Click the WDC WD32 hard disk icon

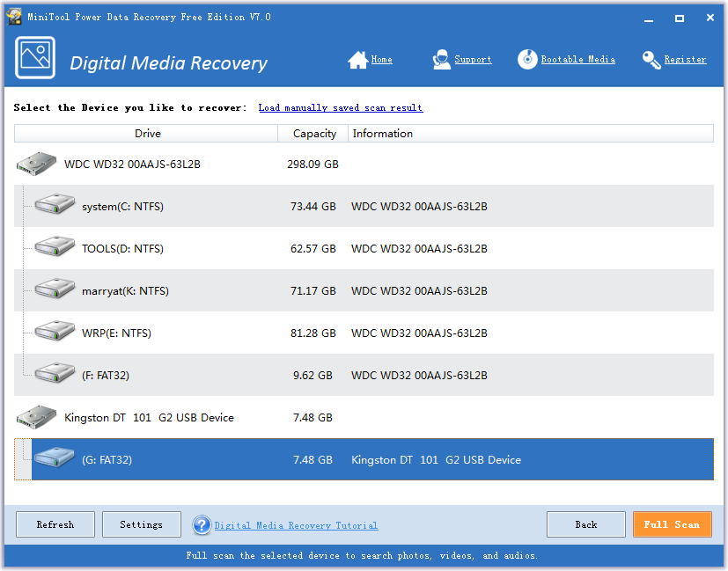36,164
